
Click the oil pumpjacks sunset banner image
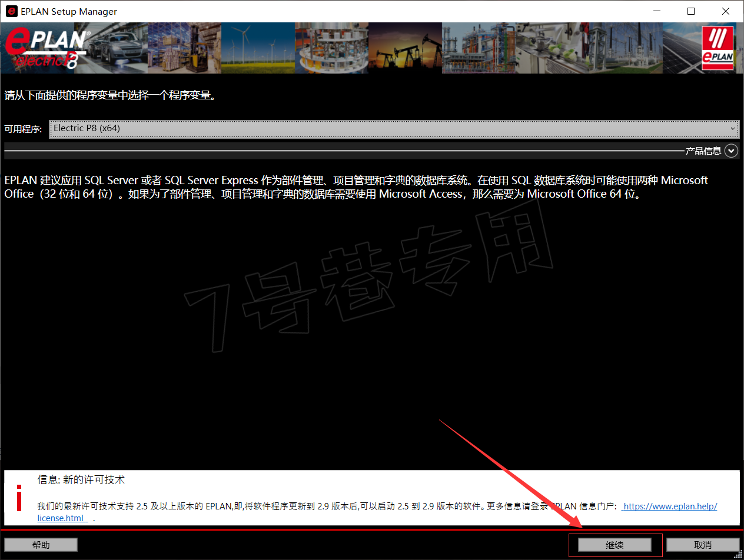(x=405, y=48)
